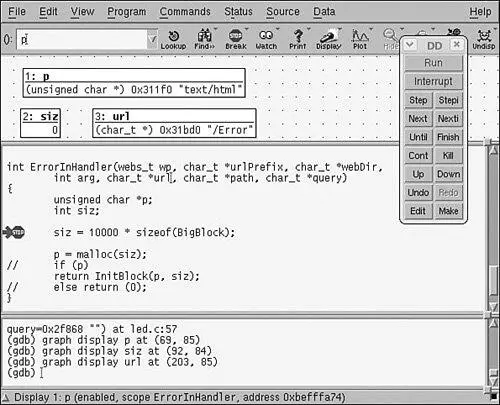Viewport: 500px width, 405px height.
Task: Click the Lookup toolbar icon
Action: click(173, 39)
